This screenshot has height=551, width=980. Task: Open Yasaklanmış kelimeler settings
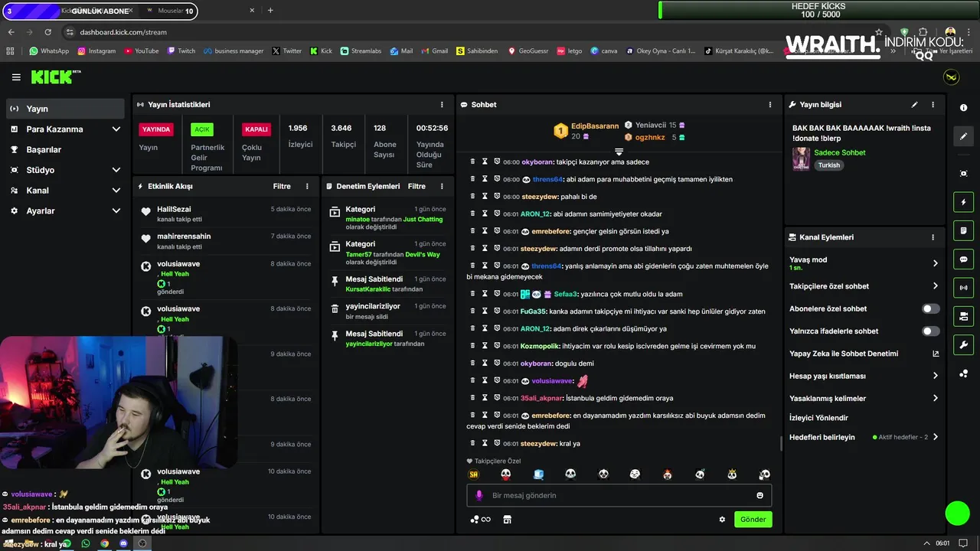tap(864, 399)
